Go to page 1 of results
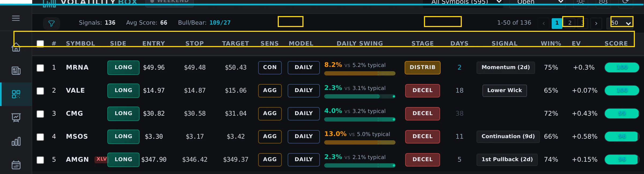The width and height of the screenshot is (644, 174). [557, 23]
